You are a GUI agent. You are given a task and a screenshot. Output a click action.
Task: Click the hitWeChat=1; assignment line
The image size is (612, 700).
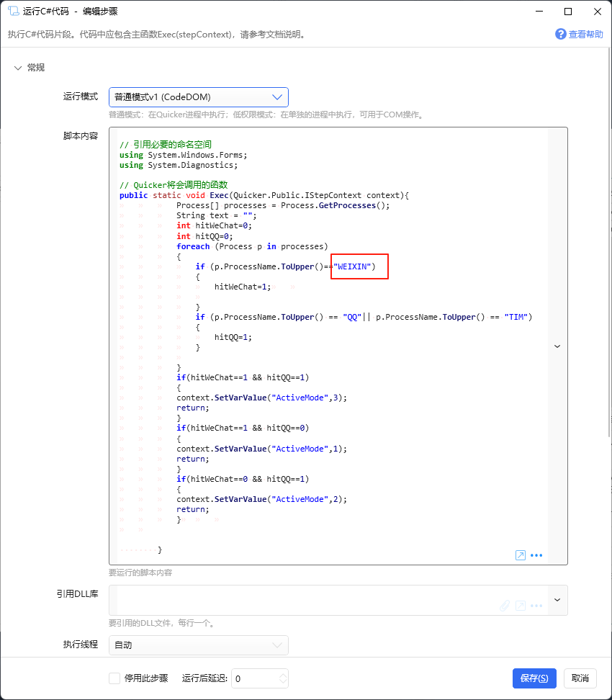pos(243,287)
